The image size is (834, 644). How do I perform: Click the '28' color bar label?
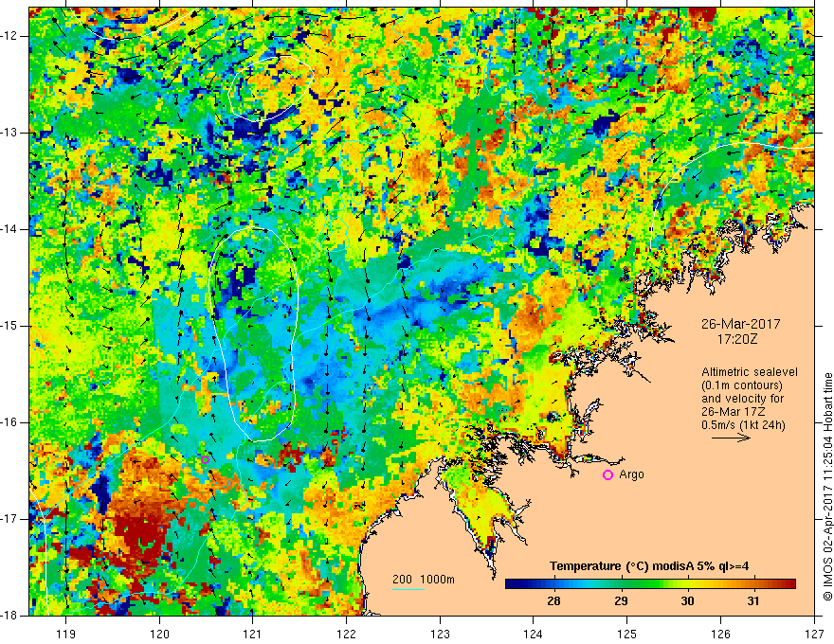(x=553, y=601)
